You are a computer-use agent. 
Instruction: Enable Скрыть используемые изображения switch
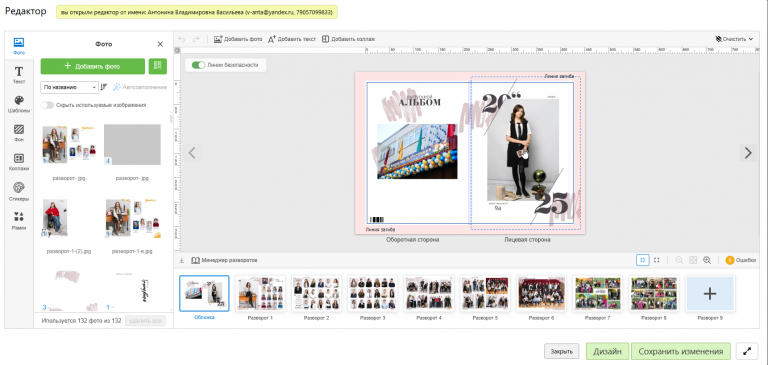click(x=48, y=105)
